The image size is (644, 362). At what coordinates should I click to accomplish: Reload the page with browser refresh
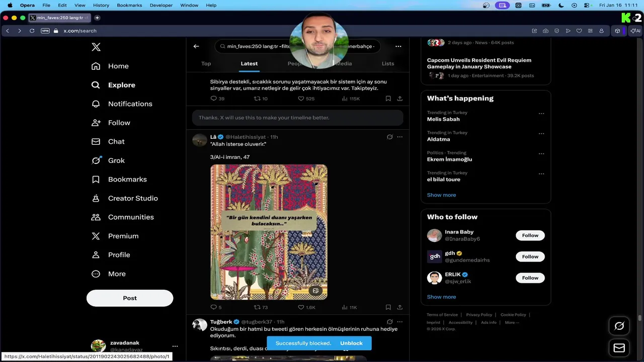[x=32, y=31]
